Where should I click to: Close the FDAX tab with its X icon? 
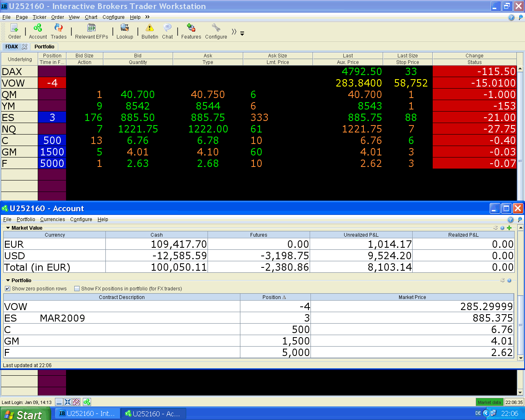[25, 47]
